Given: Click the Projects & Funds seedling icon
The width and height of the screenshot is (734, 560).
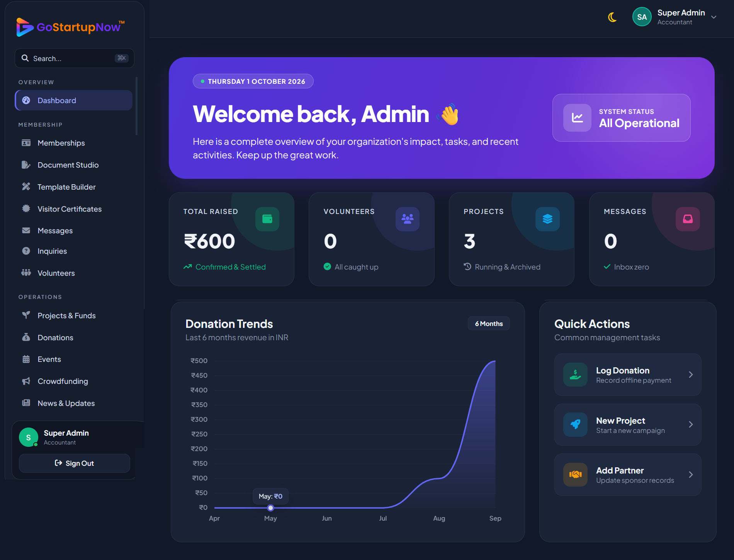Looking at the screenshot, I should (x=26, y=315).
